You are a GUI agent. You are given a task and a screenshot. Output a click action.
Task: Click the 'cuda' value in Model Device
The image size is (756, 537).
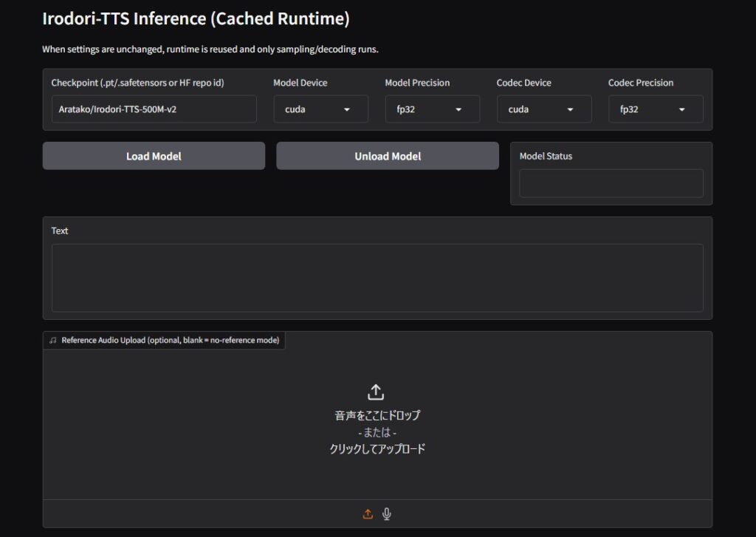click(x=295, y=109)
